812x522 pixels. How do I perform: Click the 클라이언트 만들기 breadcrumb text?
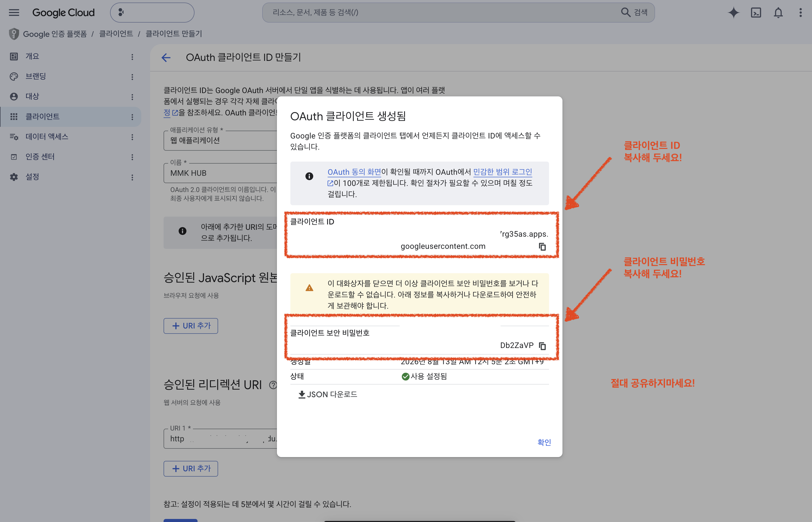[173, 33]
